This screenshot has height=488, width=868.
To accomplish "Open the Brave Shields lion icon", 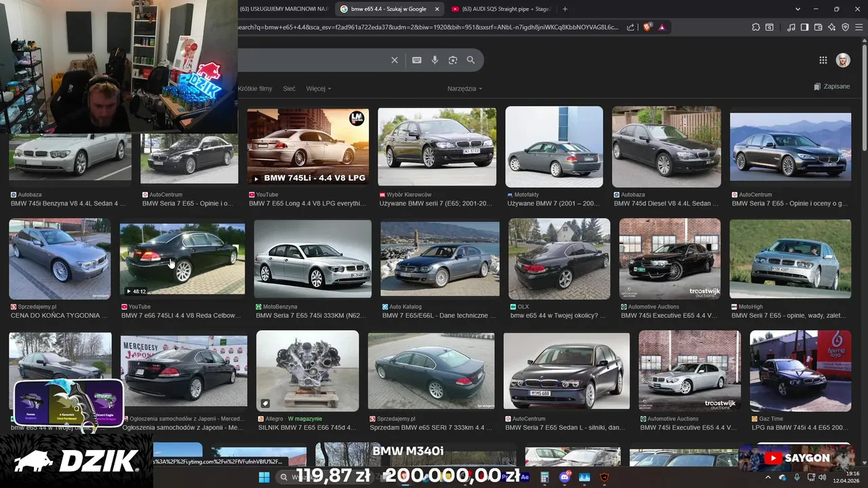I will click(647, 27).
